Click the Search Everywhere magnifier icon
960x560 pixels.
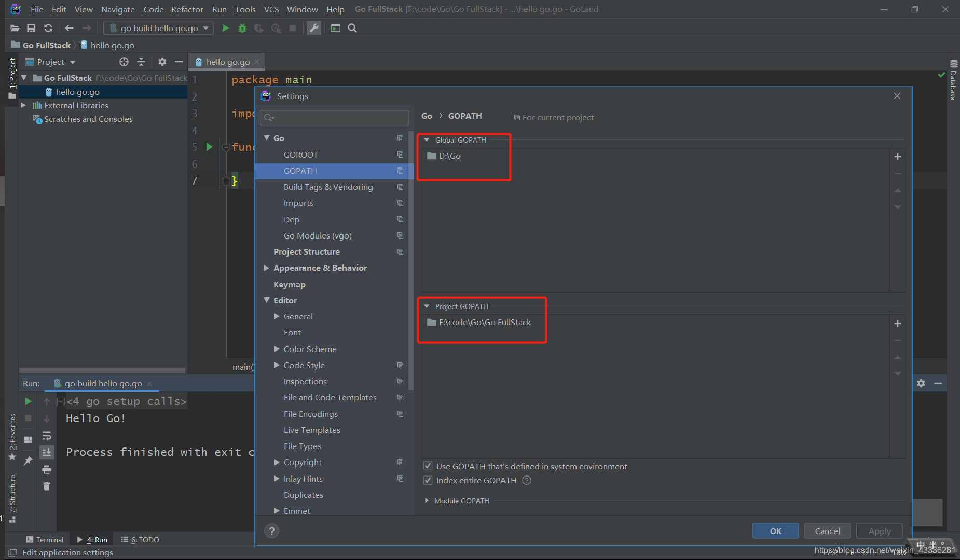(352, 28)
